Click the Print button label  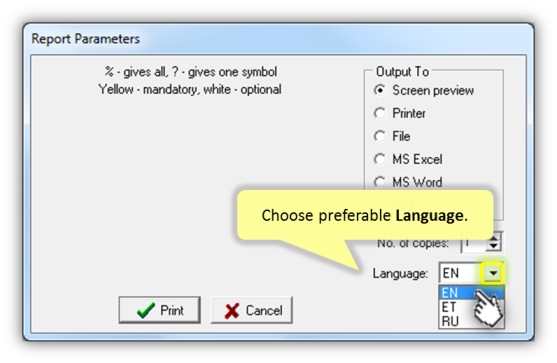coord(172,310)
